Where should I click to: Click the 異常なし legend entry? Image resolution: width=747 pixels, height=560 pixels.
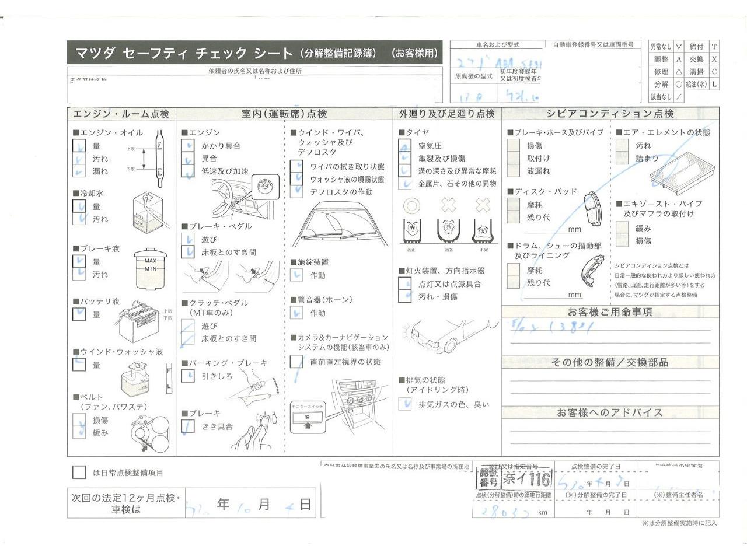point(666,47)
